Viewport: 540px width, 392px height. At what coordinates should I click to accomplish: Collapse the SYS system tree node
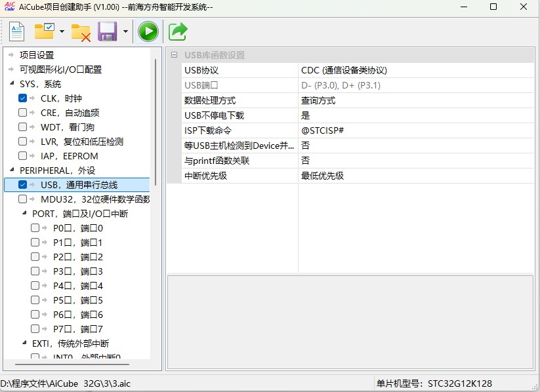(x=11, y=84)
